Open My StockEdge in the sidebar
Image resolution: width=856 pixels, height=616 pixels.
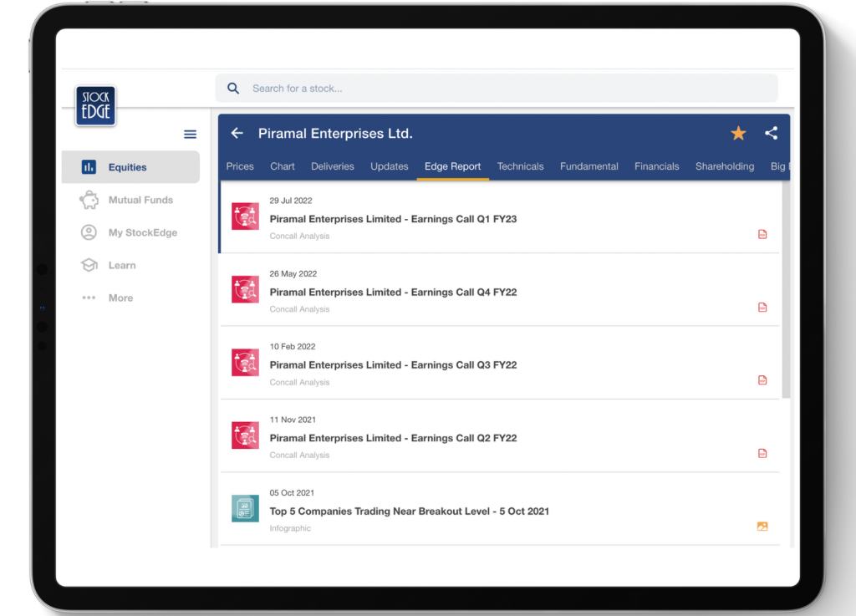131,232
